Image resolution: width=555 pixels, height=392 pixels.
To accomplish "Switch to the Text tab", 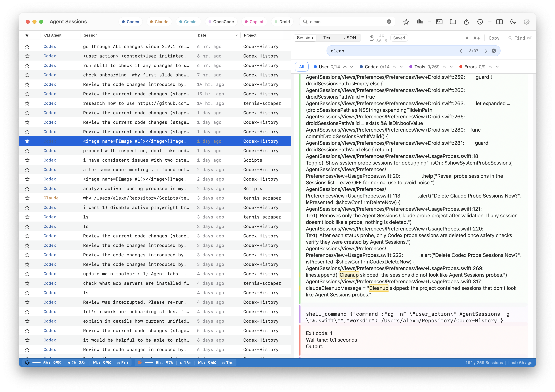I will (328, 38).
